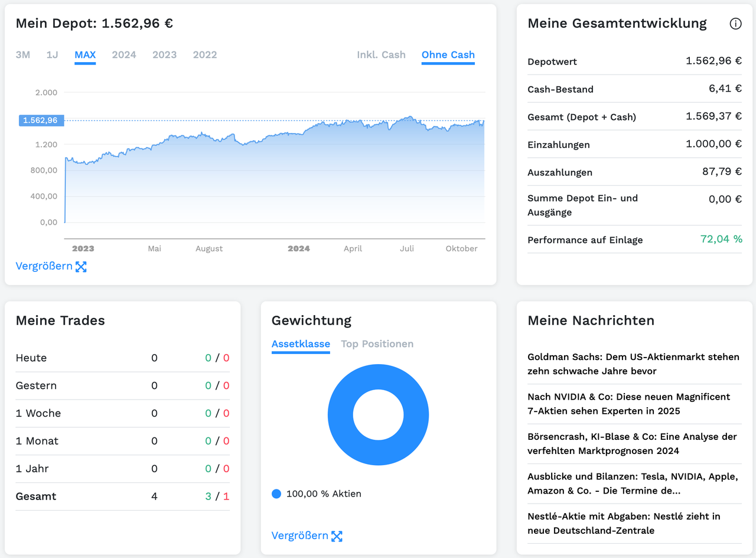Open the info icon in Meine Gesamtentwicklung
The image size is (756, 558).
[x=735, y=24]
